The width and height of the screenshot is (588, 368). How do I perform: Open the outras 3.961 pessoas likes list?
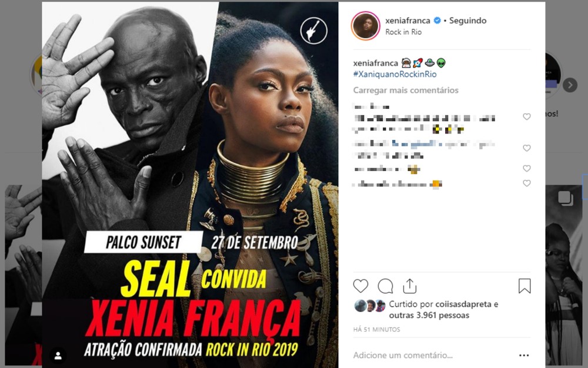pos(429,315)
